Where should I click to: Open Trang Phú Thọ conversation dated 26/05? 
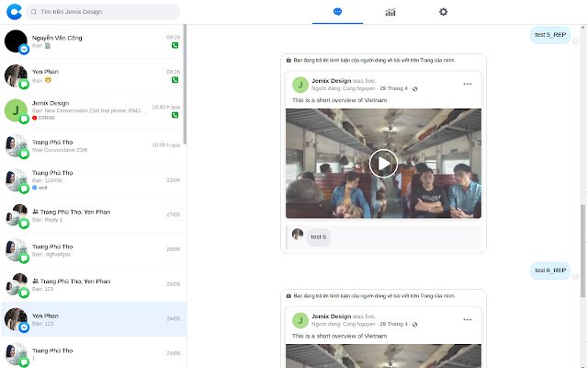tap(93, 249)
